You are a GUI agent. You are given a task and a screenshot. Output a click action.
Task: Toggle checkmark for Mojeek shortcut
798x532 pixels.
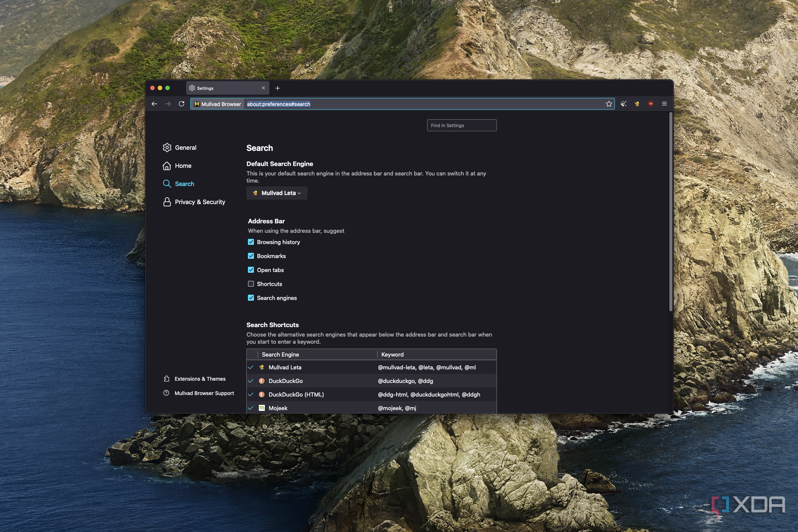click(x=251, y=408)
